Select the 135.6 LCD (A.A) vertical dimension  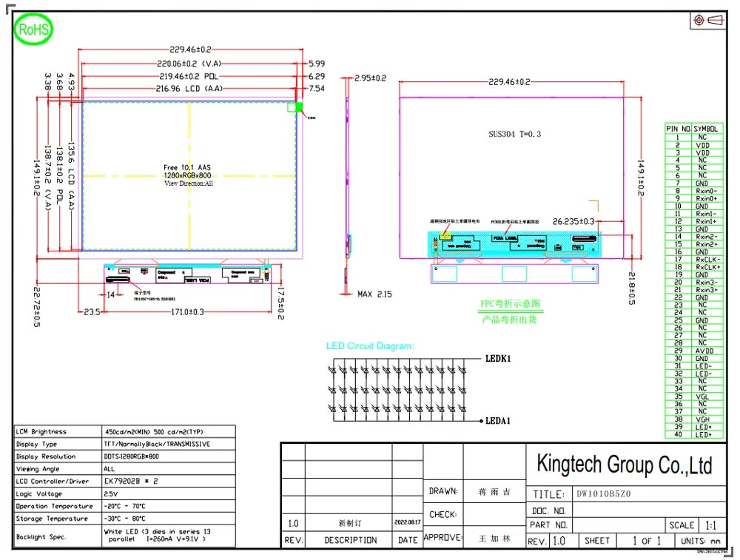(x=71, y=175)
